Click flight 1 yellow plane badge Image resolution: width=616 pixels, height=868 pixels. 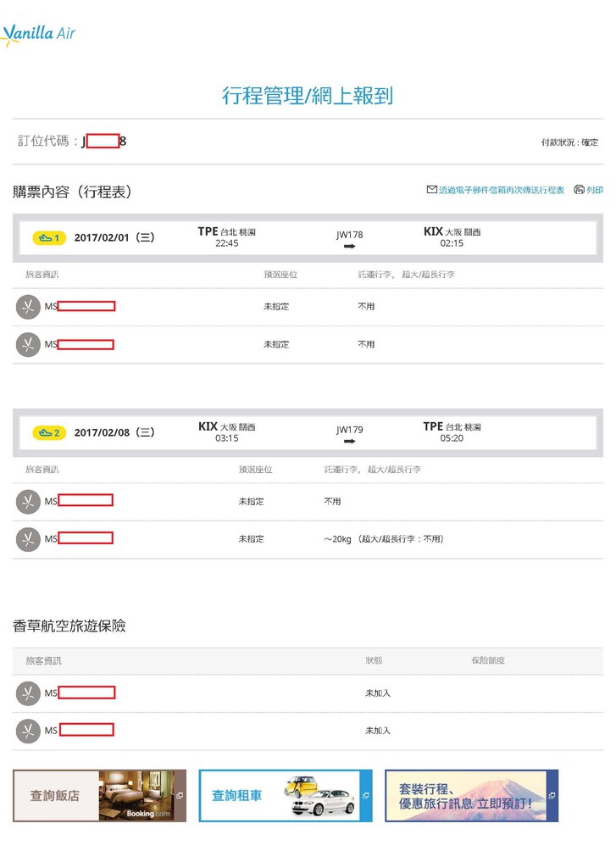(x=49, y=237)
